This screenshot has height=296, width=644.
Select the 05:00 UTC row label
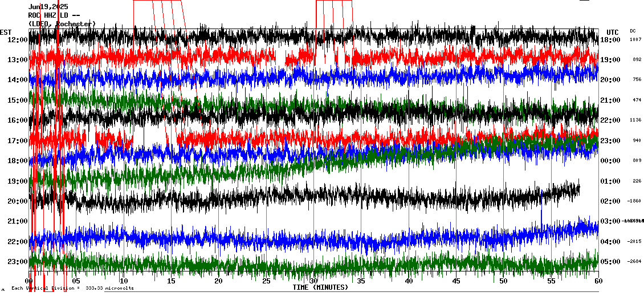[610, 262]
